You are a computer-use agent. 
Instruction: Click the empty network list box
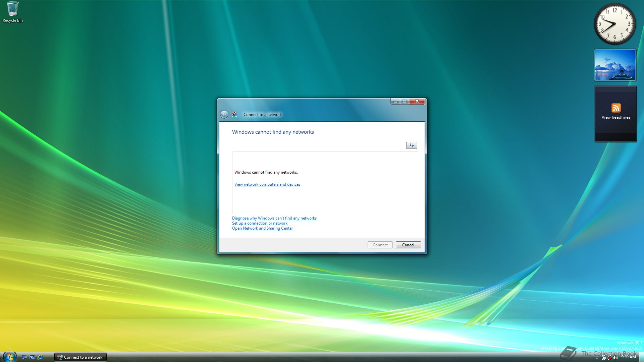pos(325,183)
